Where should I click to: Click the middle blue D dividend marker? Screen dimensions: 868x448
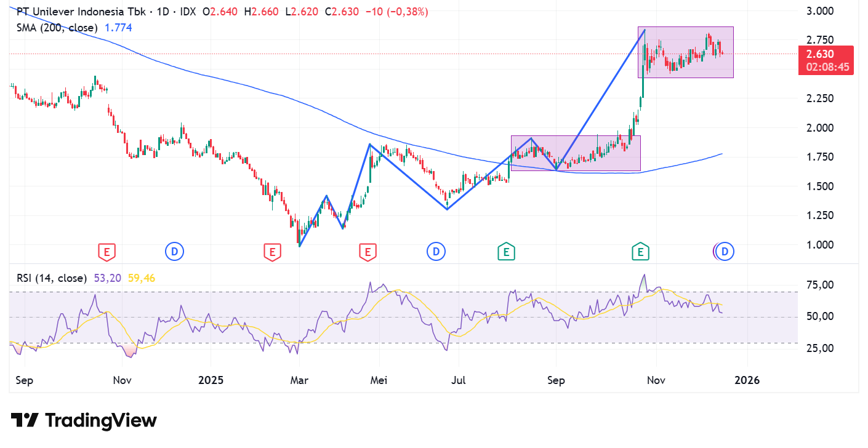[436, 251]
